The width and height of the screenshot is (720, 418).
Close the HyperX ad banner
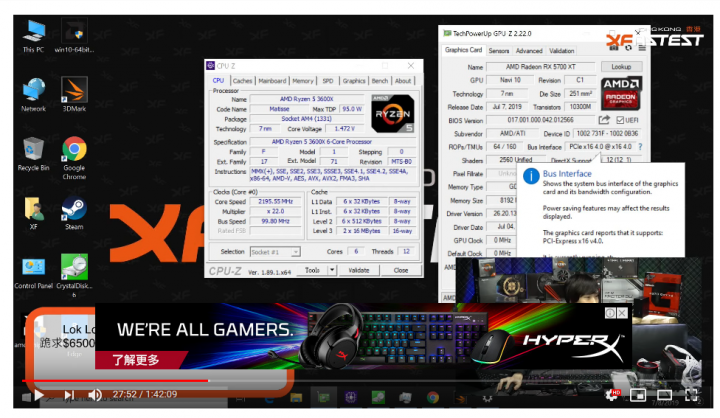[622, 313]
